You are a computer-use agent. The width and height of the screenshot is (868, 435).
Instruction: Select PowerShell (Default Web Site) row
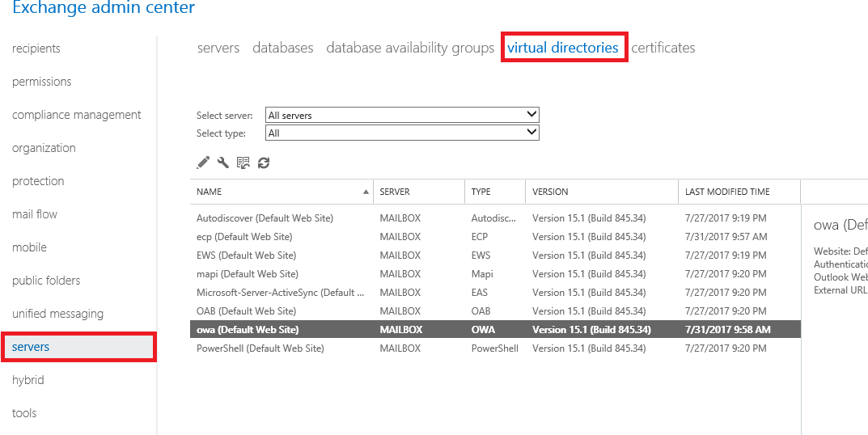pos(495,348)
